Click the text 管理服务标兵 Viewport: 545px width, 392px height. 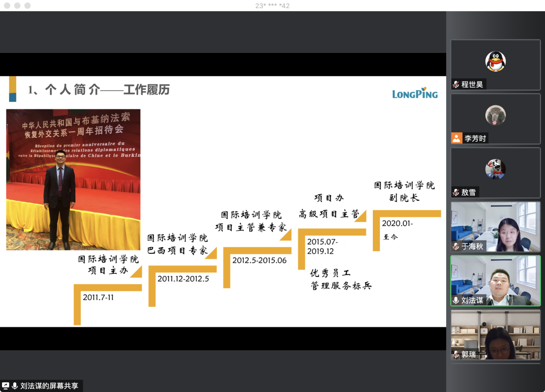(x=341, y=286)
